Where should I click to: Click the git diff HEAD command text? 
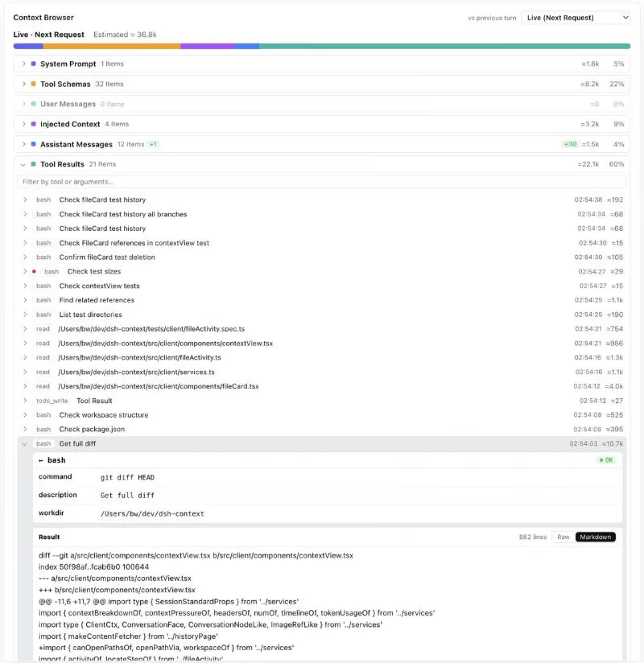pyautogui.click(x=127, y=477)
